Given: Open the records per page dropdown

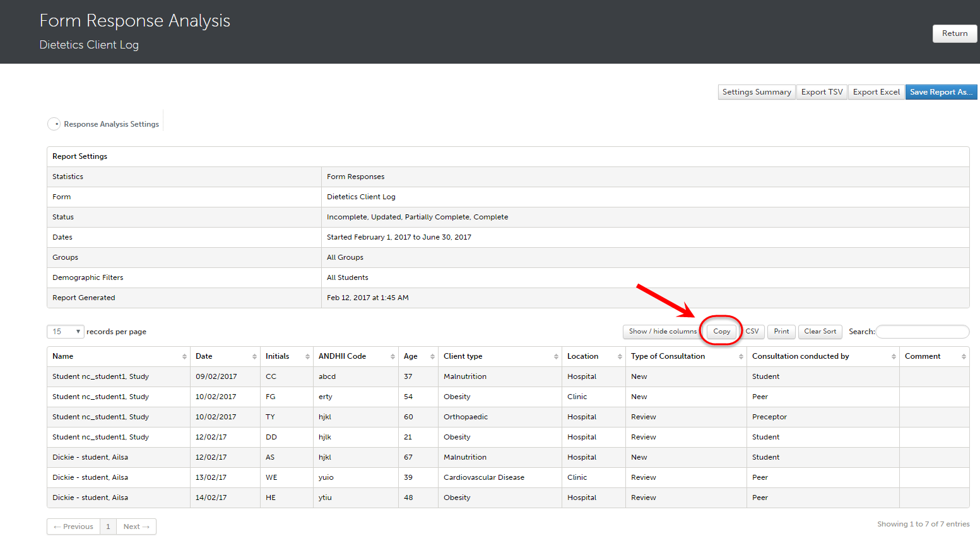Looking at the screenshot, I should coord(65,332).
